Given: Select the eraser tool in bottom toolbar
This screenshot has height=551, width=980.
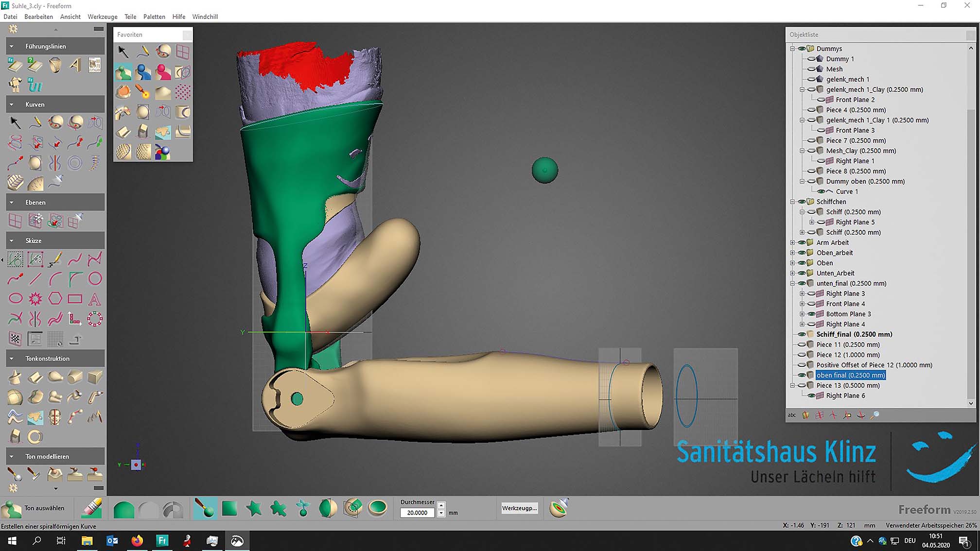Looking at the screenshot, I should (x=91, y=508).
